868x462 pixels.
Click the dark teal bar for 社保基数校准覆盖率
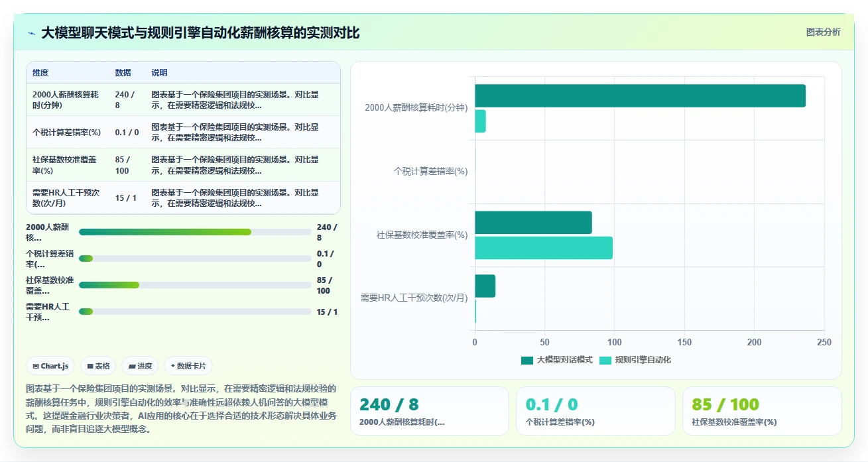pyautogui.click(x=533, y=223)
